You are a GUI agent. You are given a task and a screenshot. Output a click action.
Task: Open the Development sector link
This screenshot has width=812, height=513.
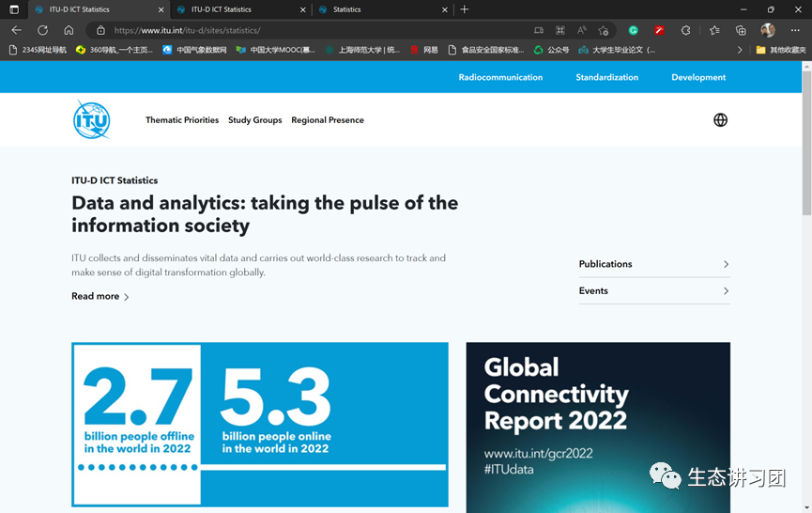pos(698,77)
